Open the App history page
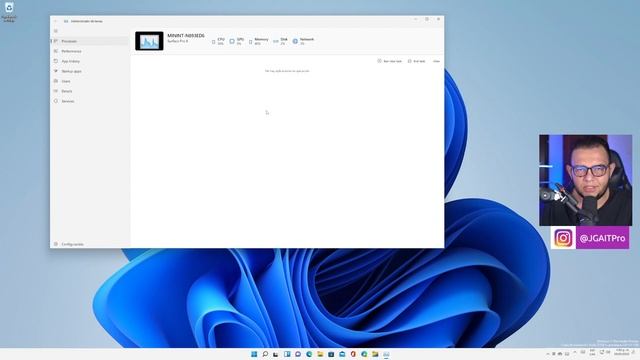640x360 pixels. [90, 61]
